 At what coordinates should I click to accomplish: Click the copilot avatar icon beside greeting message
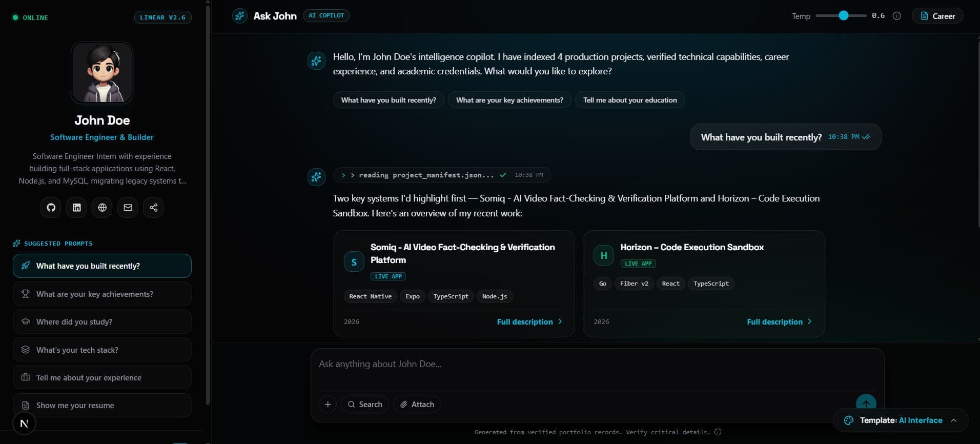(x=316, y=61)
